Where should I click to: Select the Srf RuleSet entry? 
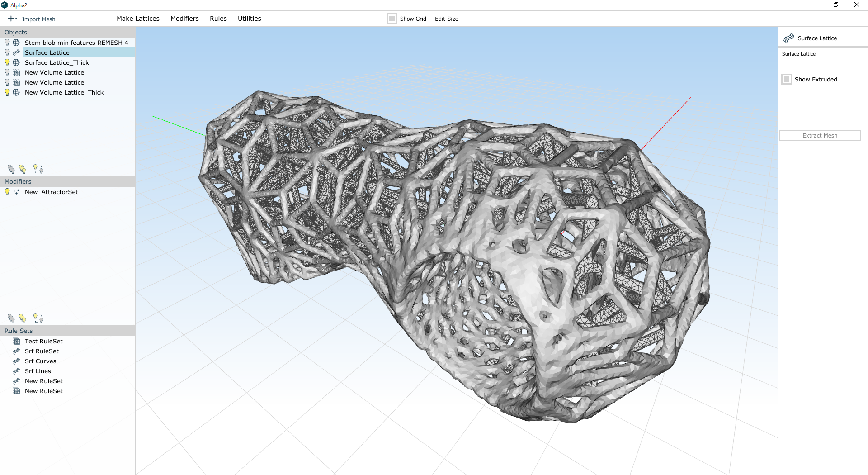[x=42, y=351]
